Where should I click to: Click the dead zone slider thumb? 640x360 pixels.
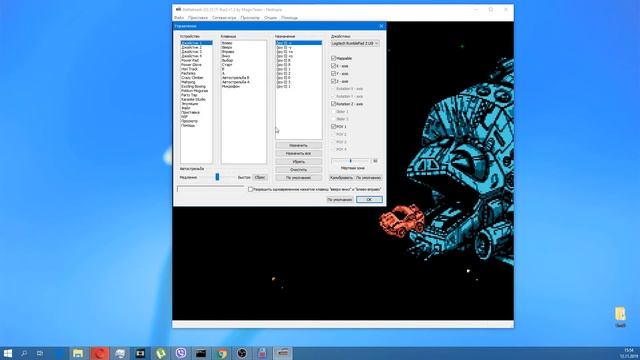click(x=351, y=161)
